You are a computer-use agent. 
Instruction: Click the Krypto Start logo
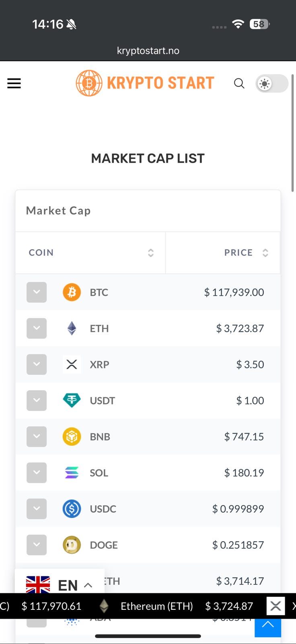pyautogui.click(x=145, y=83)
